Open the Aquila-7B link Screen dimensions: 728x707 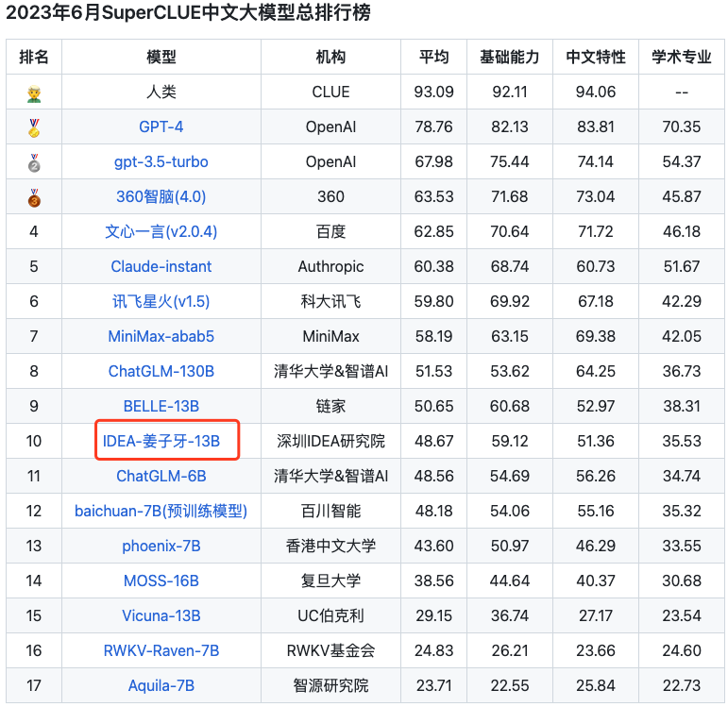click(x=161, y=686)
